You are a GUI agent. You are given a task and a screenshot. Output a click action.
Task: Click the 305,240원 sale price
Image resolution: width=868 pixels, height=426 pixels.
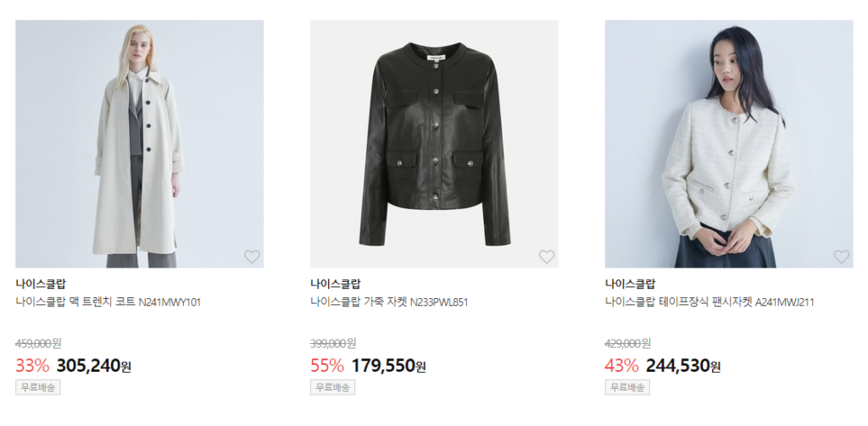pyautogui.click(x=93, y=366)
